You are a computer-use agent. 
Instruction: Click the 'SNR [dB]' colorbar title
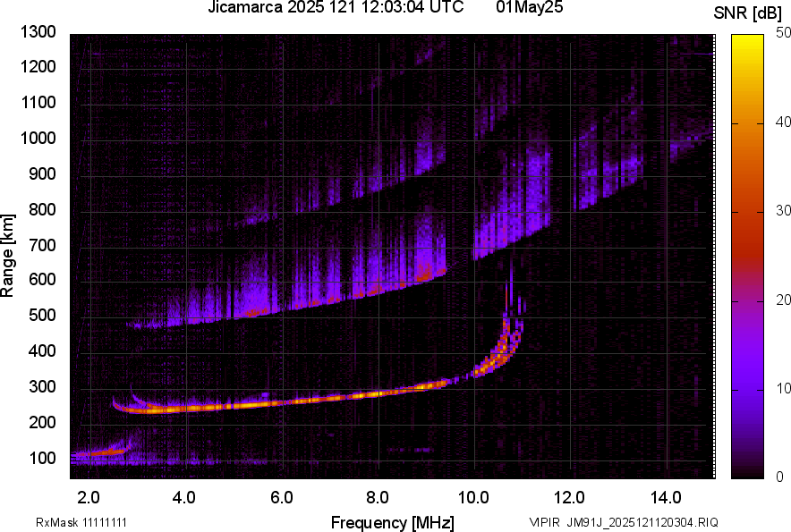[747, 13]
